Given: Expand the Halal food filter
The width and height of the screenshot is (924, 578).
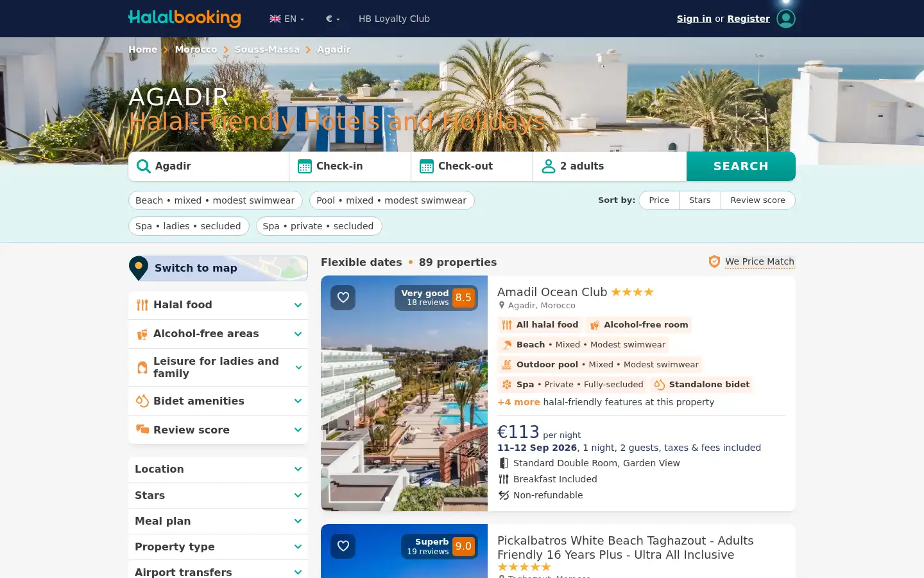Looking at the screenshot, I should pyautogui.click(x=218, y=305).
